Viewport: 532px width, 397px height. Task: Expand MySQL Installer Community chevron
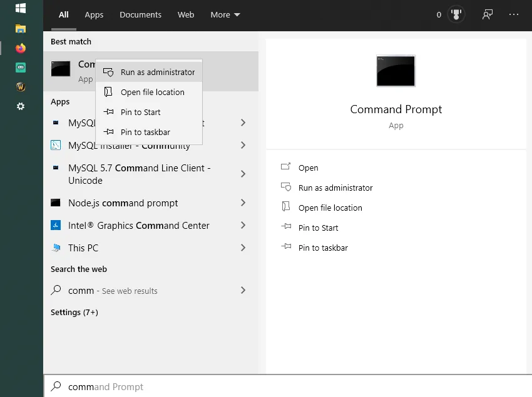(243, 145)
